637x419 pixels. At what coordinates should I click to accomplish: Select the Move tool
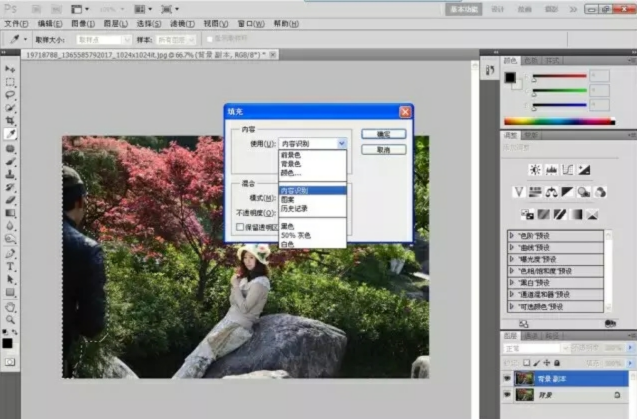point(10,69)
